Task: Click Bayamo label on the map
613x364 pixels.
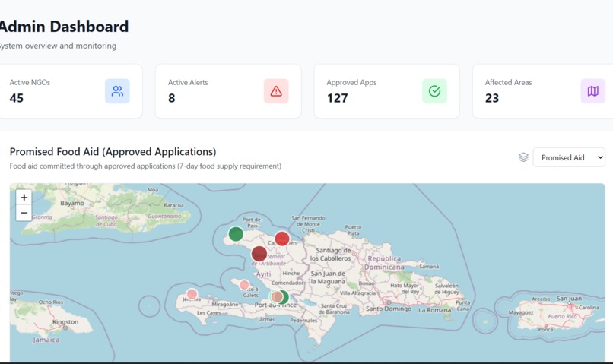Action: 72,203
